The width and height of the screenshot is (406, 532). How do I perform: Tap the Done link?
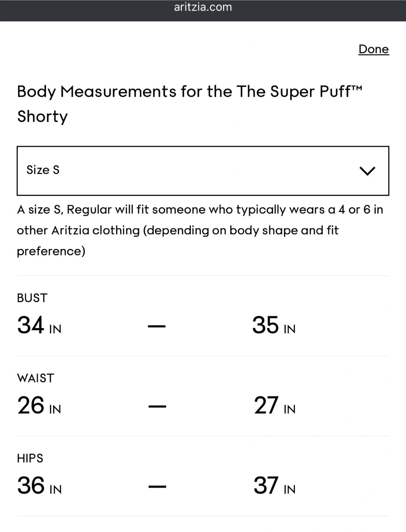[373, 49]
